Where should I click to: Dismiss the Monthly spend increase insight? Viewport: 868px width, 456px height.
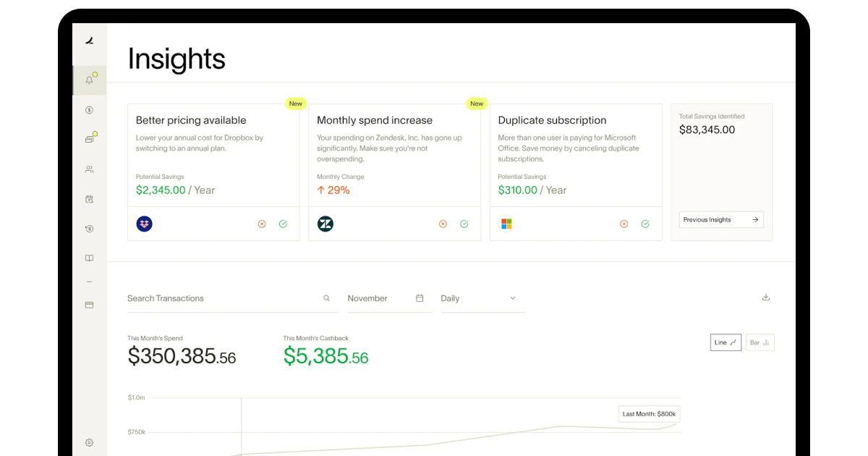pos(443,224)
